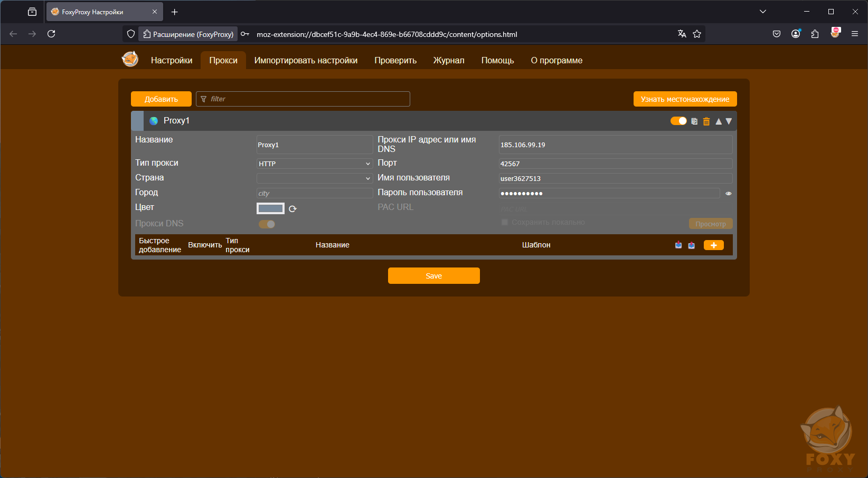Image resolution: width=868 pixels, height=478 pixels.
Task: Open the Firefox extensions puzzle icon
Action: point(815,34)
